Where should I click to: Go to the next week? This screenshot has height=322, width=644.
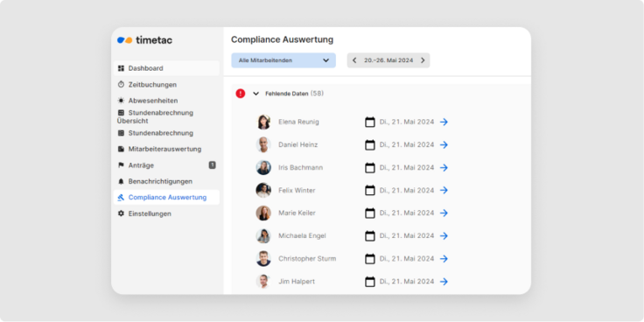coord(423,60)
